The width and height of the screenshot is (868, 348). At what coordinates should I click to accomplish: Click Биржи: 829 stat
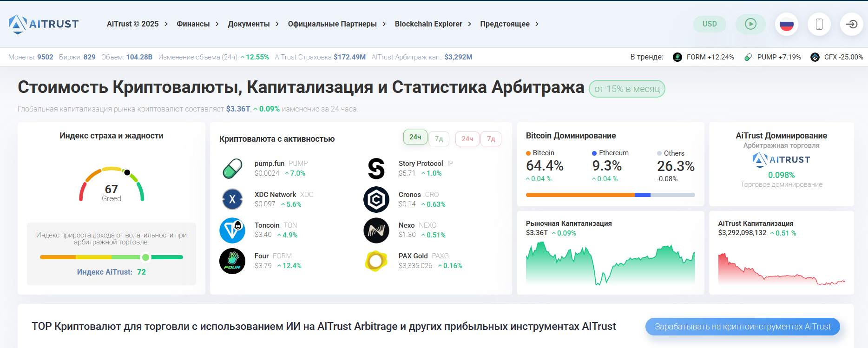coord(77,57)
